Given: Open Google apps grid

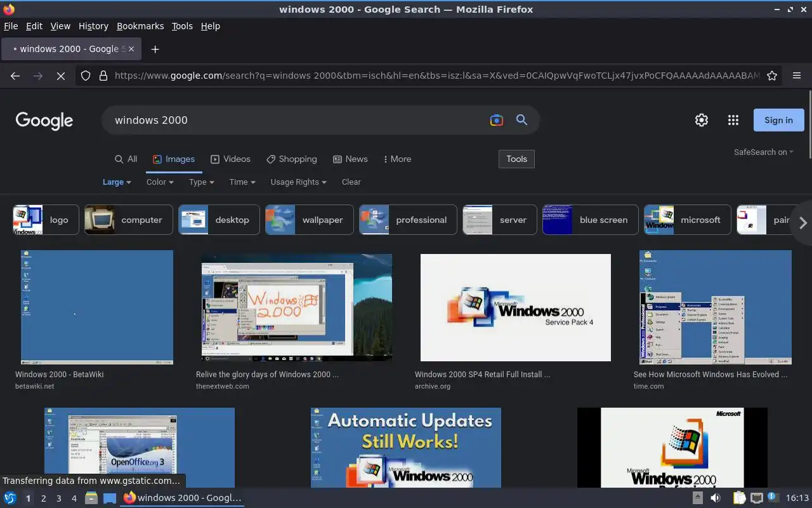Looking at the screenshot, I should click(x=733, y=120).
